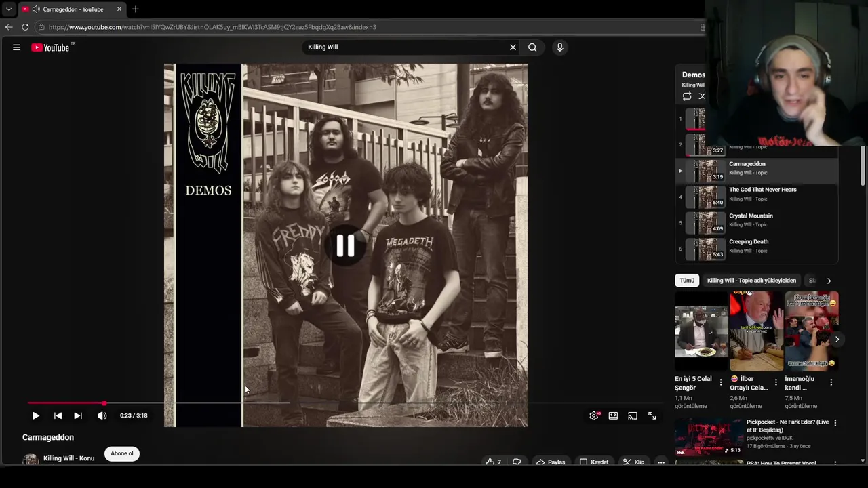Open the YouTube hamburger guide menu

click(16, 47)
